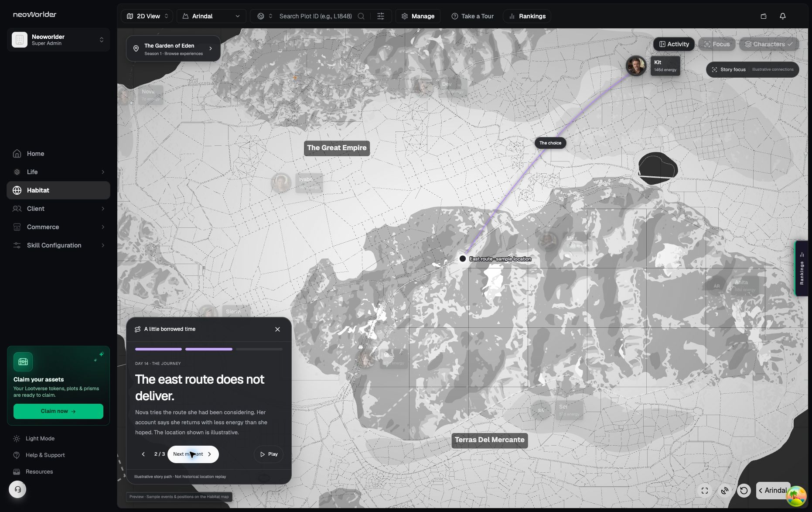Image resolution: width=812 pixels, height=512 pixels.
Task: Click the Client people icon
Action: click(17, 209)
